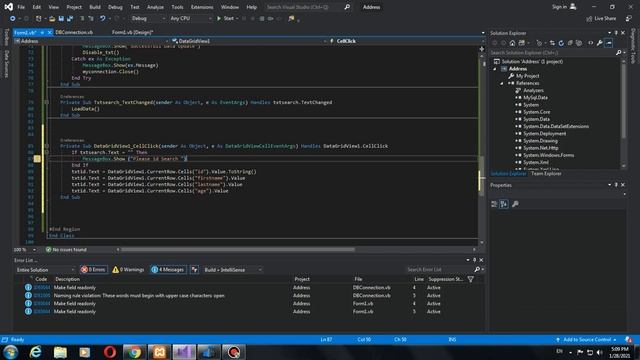Toggle auto-hide pin of Solution Explorer
Image resolution: width=640 pixels, height=360 pixels.
point(616,33)
